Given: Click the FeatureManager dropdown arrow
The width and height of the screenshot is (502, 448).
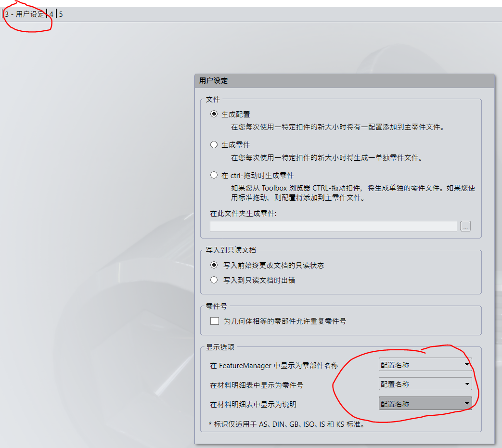Looking at the screenshot, I should coord(467,364).
